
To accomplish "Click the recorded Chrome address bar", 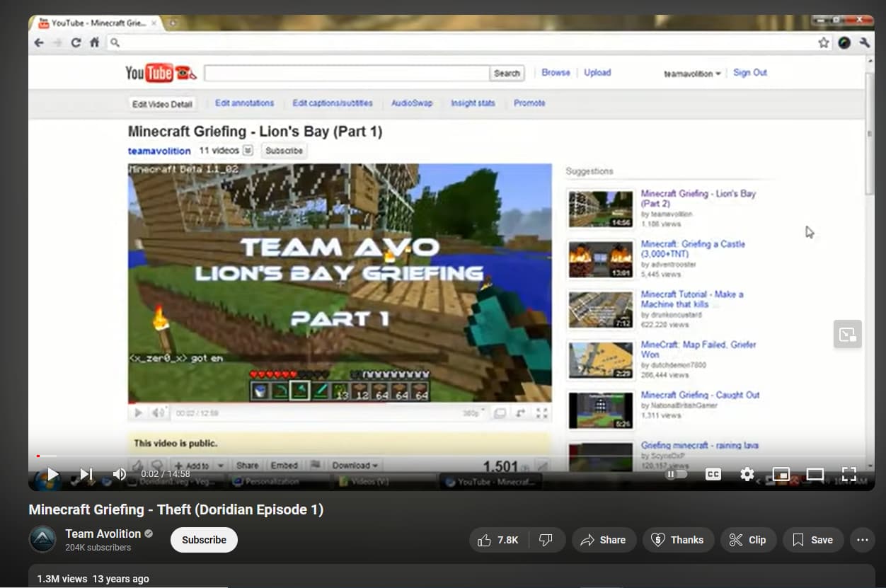I will point(468,42).
